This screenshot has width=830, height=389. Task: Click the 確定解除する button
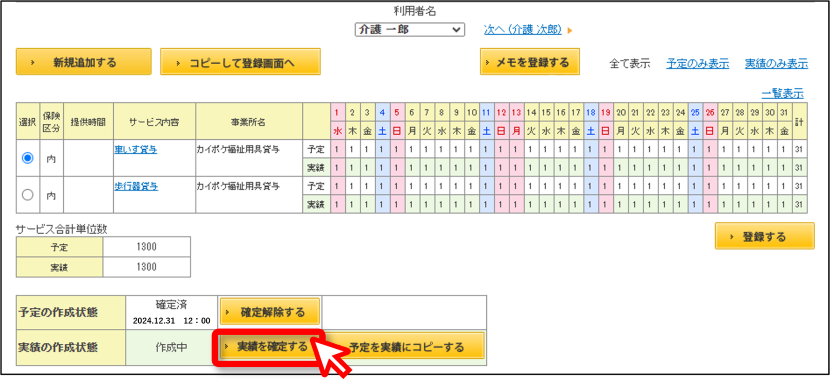click(270, 312)
